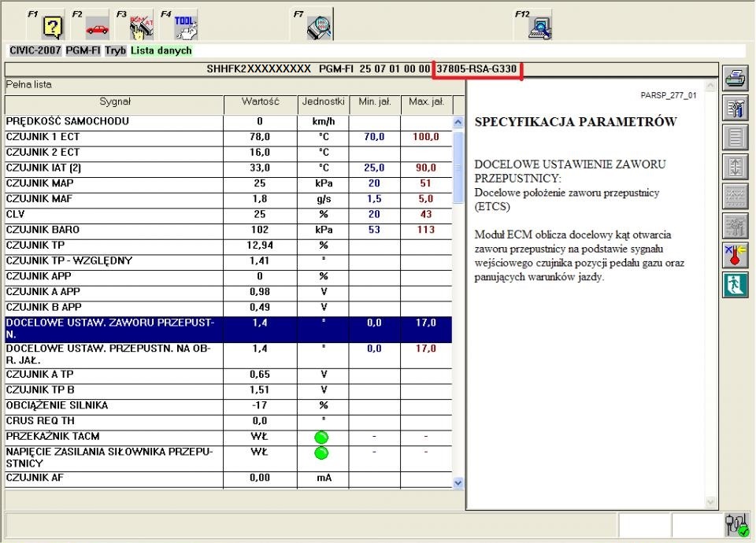Screen dimensions: 756x543
Task: Select the CZUJNIK B APP row
Action: (228, 307)
